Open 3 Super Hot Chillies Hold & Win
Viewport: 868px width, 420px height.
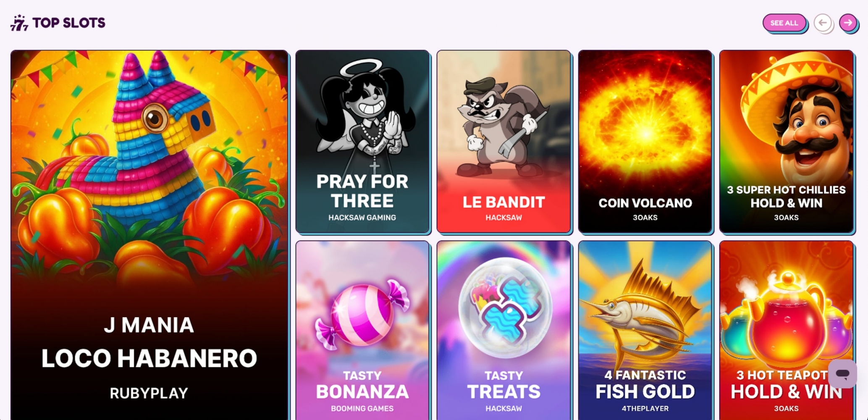(786, 141)
